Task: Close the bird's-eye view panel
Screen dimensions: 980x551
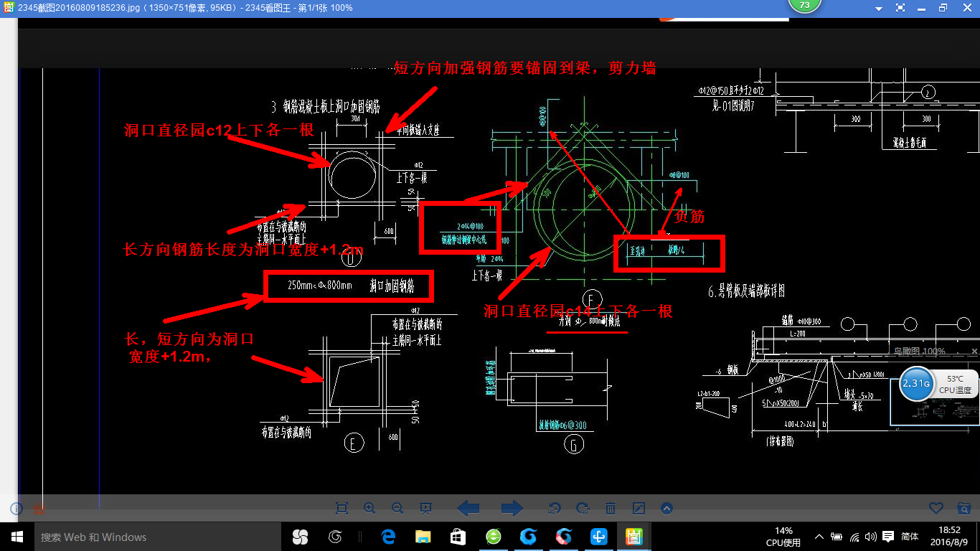Action: pos(974,351)
